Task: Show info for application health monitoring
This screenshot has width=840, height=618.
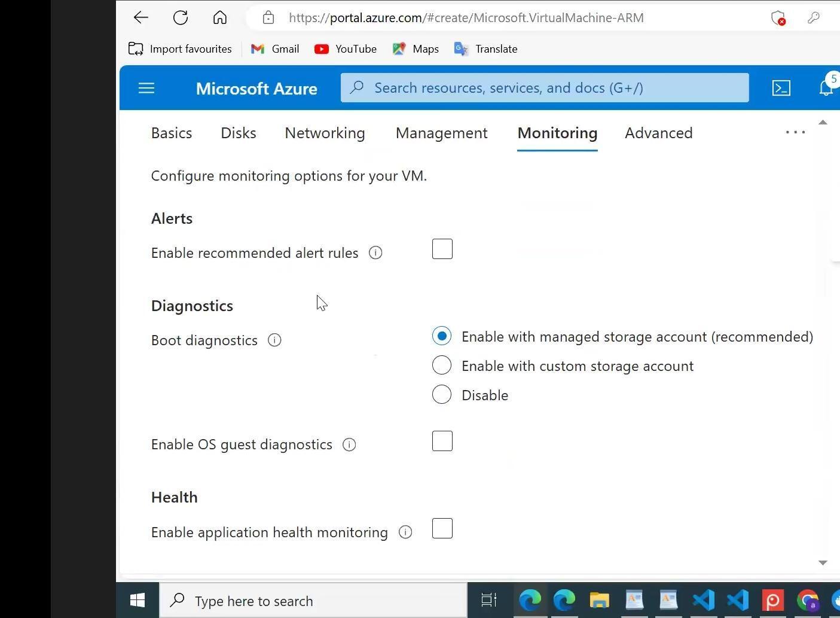Action: 405,532
